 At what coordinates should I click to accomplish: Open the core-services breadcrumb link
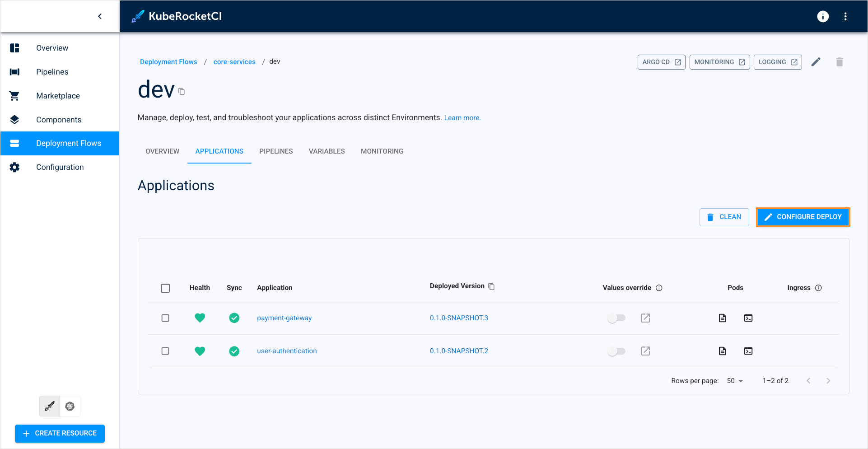tap(234, 62)
